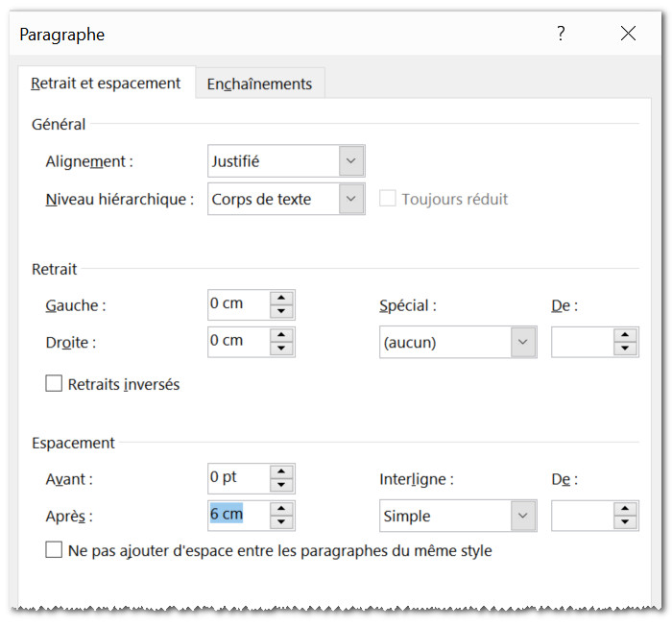Increase the Droite indent with up arrow

(281, 335)
